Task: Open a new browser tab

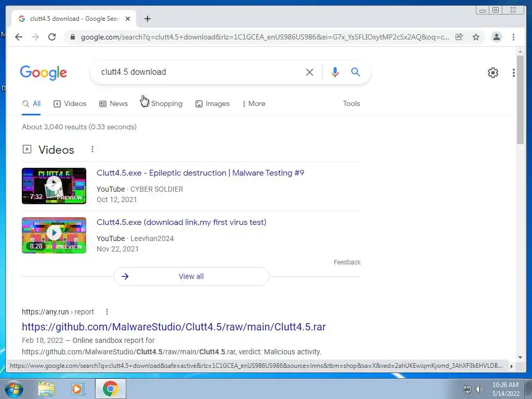Action: point(147,19)
